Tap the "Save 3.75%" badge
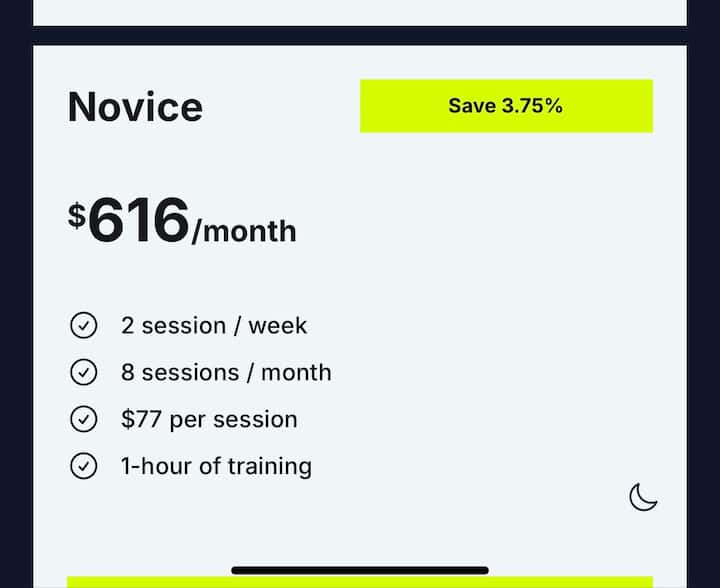Image resolution: width=720 pixels, height=588 pixels. click(x=506, y=106)
